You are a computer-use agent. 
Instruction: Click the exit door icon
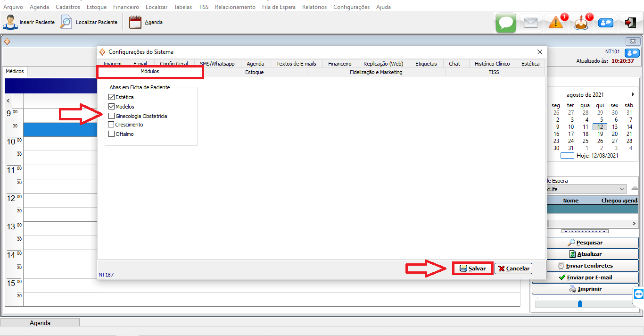(x=630, y=23)
